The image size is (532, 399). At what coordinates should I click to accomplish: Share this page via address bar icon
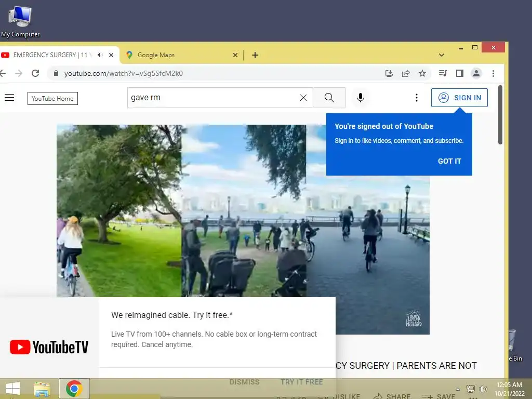click(x=406, y=73)
